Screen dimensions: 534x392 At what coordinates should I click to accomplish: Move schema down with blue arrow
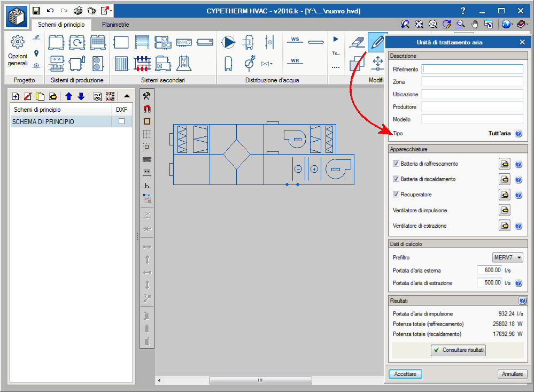tap(81, 96)
